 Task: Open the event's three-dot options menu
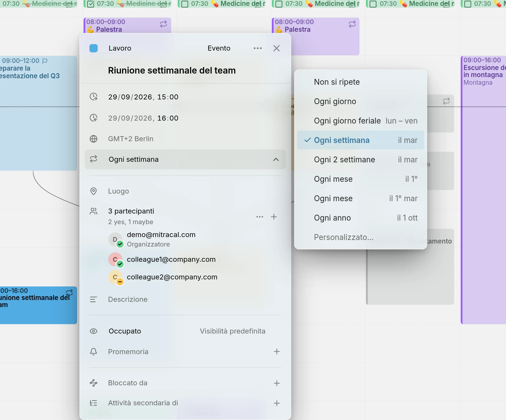tap(258, 48)
